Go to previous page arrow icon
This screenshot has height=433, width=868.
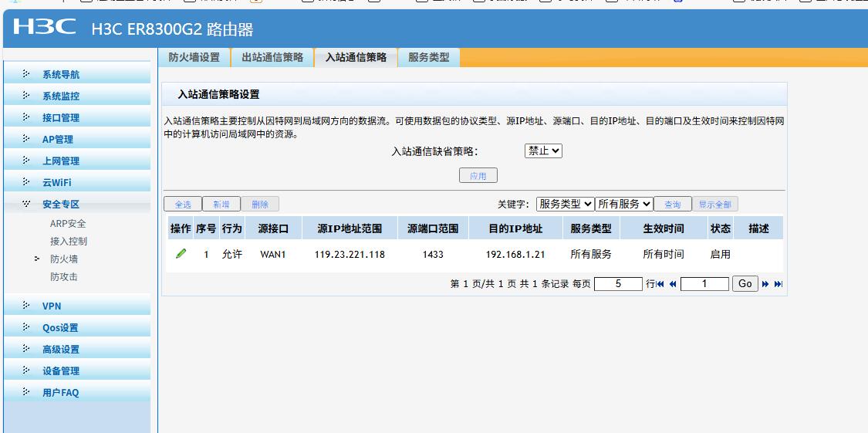(673, 284)
